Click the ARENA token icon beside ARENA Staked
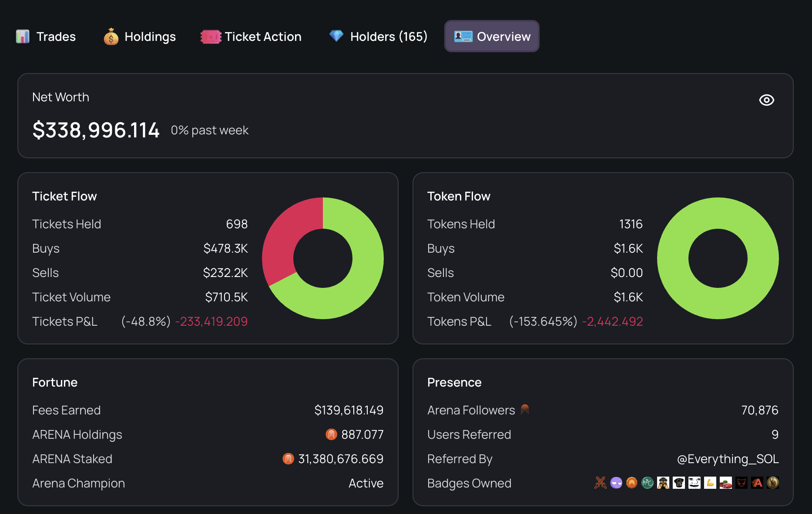The image size is (812, 514). coord(288,459)
